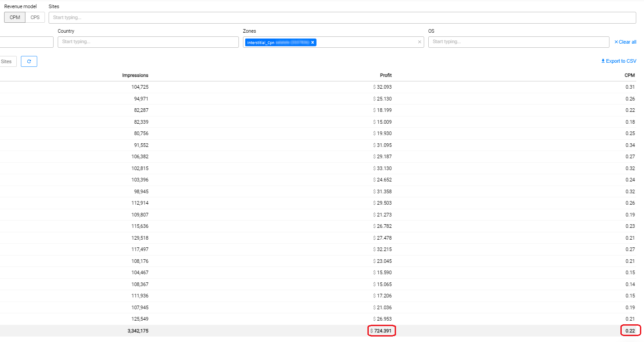Sort by the CPM column header
The width and height of the screenshot is (644, 342).
click(629, 75)
